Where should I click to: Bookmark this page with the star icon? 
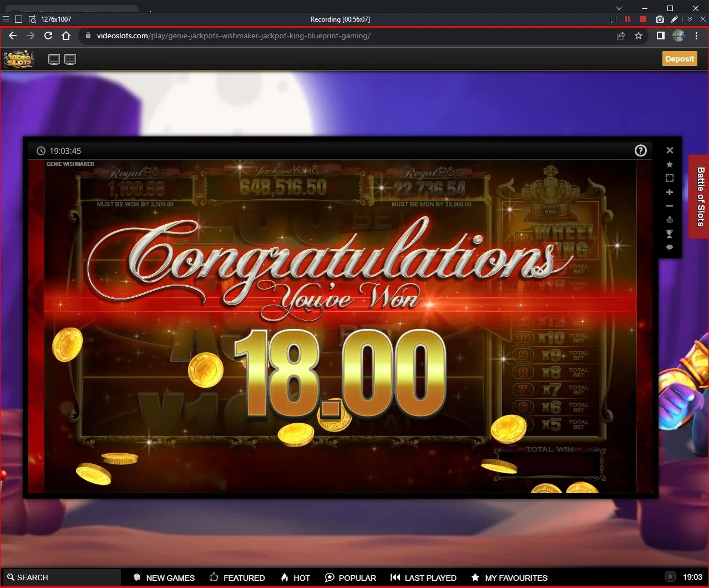639,36
